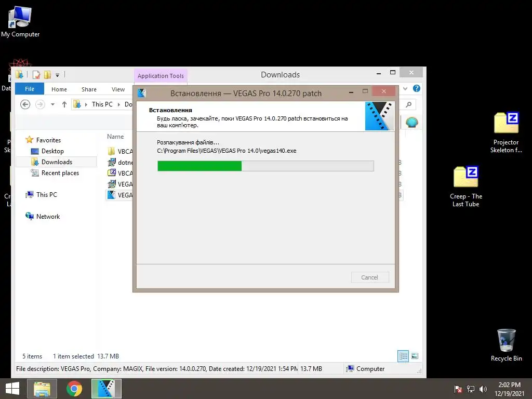
Task: Select the Application Tools contextual tab
Action: [161, 76]
